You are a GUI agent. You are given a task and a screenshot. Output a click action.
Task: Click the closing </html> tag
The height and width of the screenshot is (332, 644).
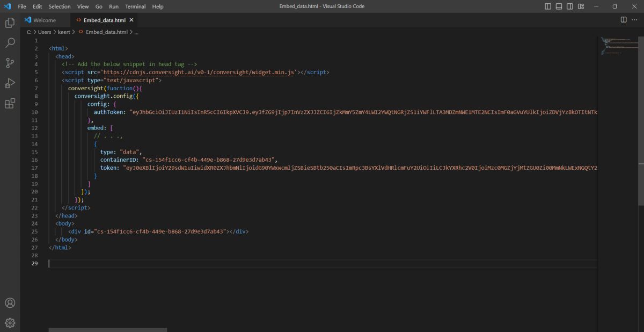click(x=60, y=248)
